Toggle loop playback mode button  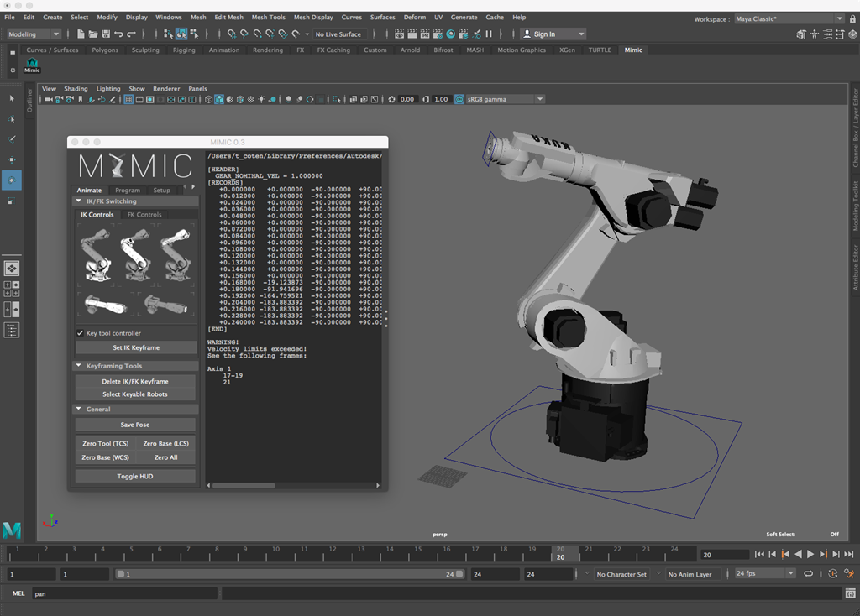pos(808,574)
